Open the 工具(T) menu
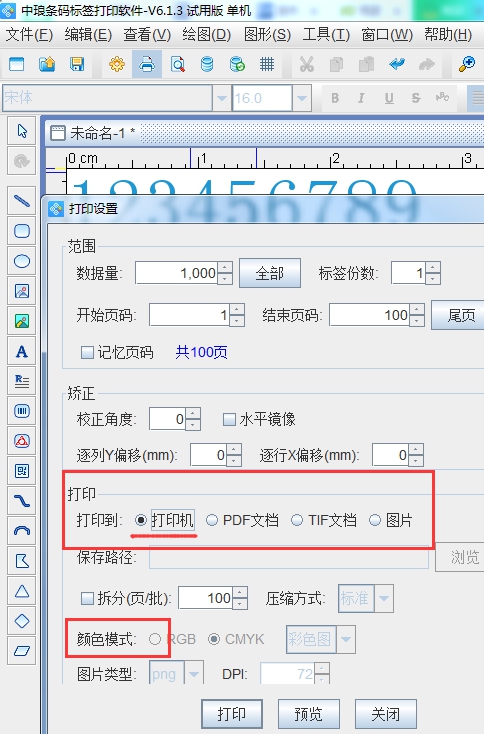484x734 pixels. 326,35
